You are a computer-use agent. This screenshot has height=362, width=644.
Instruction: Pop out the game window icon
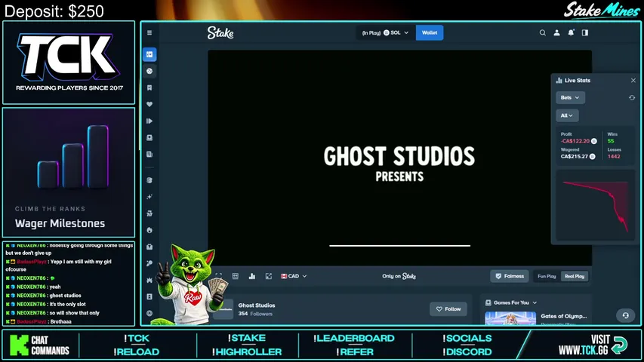coord(269,276)
